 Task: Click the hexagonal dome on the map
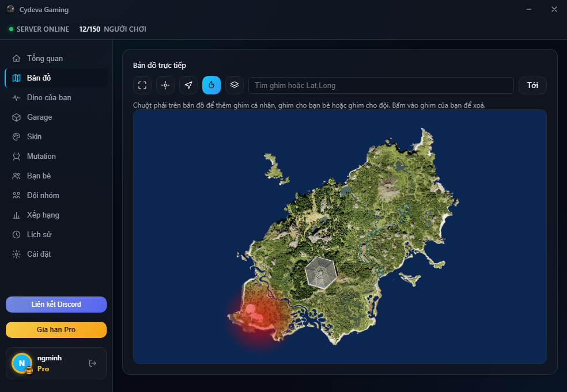click(x=321, y=272)
